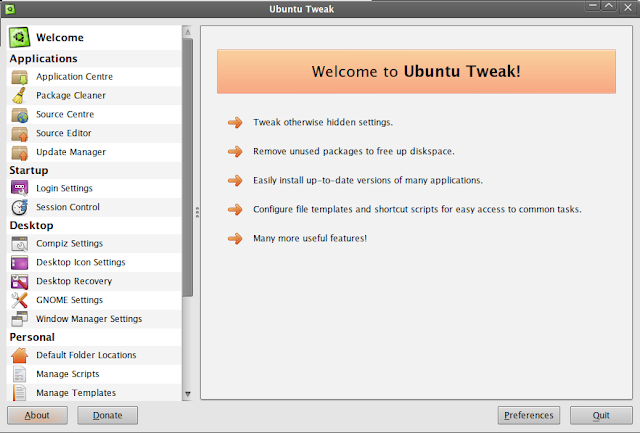Open Login Settings
This screenshot has width=640, height=433.
coord(94,188)
